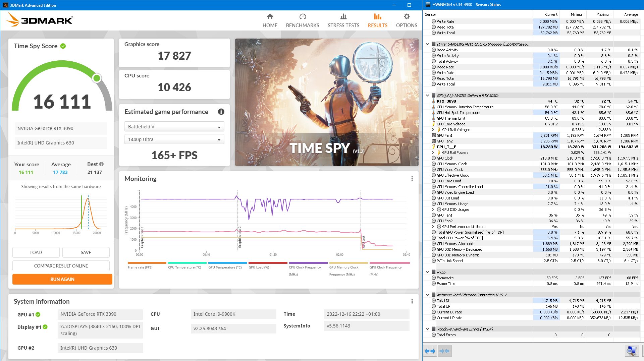The width and height of the screenshot is (644, 361).
Task: Click COMPARE RESULT ONLINE
Action: (x=61, y=266)
